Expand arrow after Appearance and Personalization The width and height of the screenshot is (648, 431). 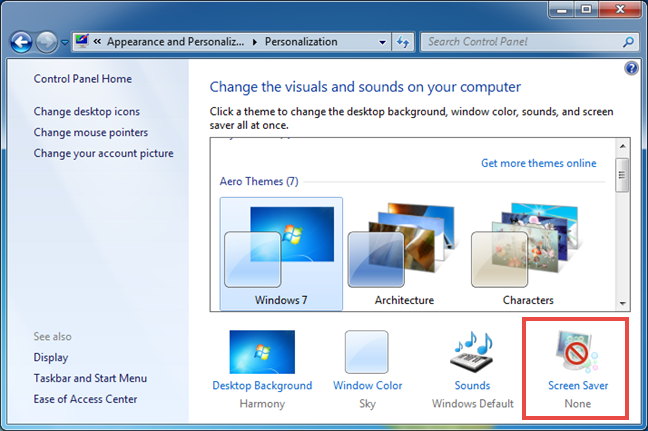(x=255, y=42)
